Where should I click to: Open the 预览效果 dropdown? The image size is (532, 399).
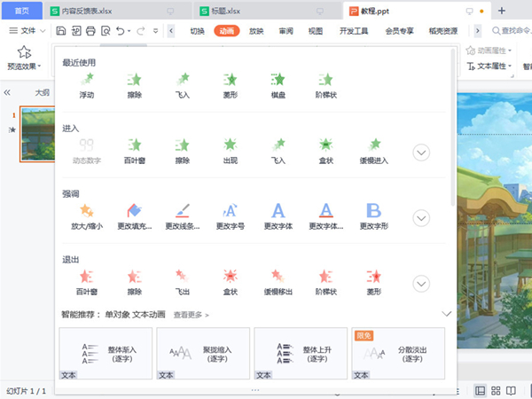pos(24,66)
